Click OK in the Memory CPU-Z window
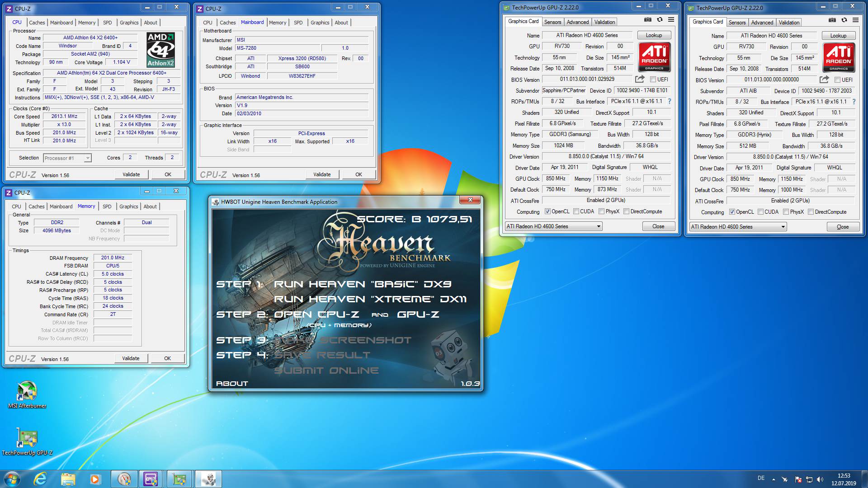Image resolution: width=868 pixels, height=488 pixels. [167, 358]
